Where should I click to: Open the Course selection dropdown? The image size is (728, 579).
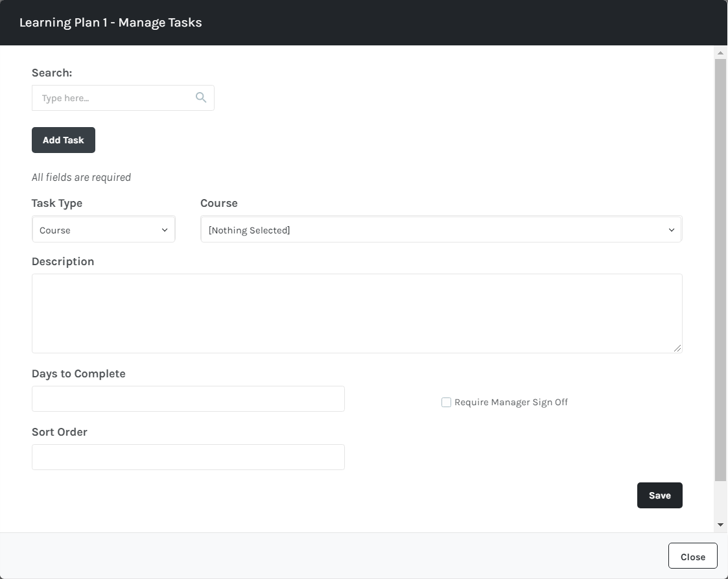(x=441, y=230)
